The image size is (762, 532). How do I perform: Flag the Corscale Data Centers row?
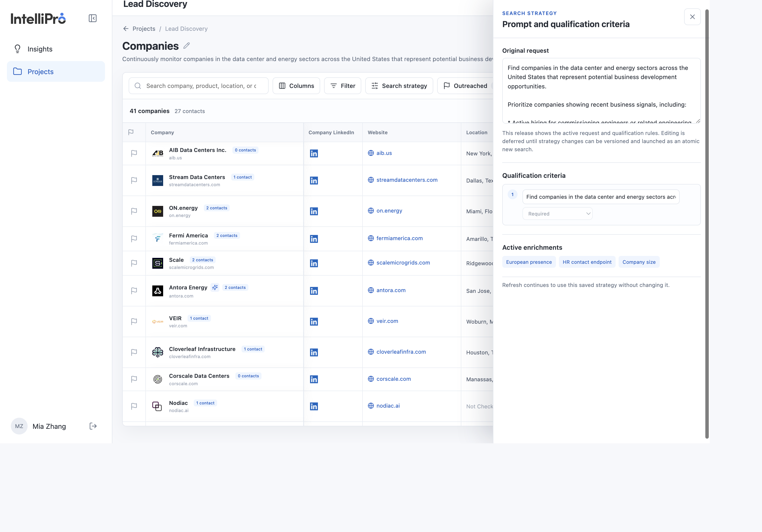[x=134, y=379]
